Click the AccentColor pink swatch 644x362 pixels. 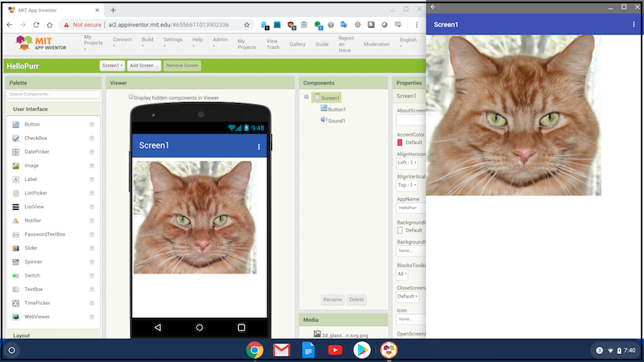point(399,142)
